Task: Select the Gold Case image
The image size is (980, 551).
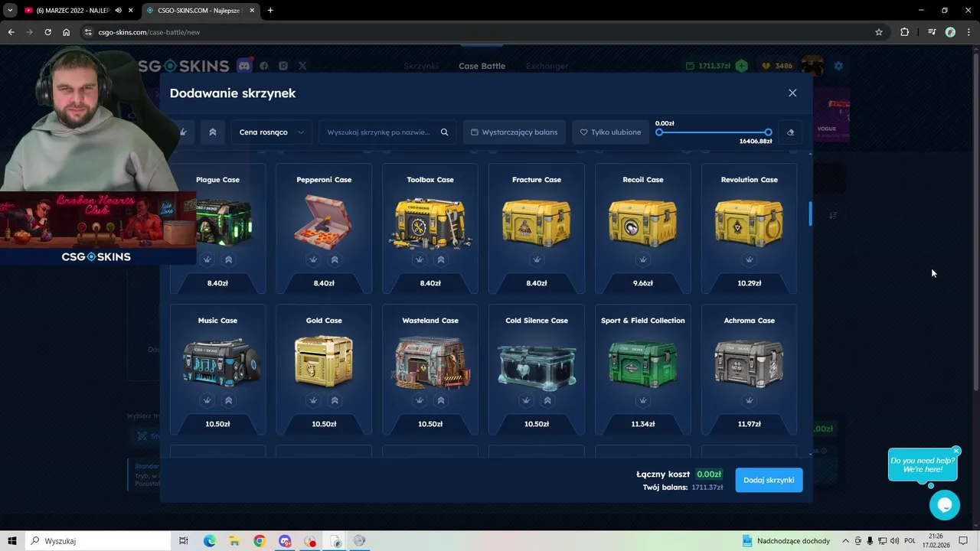Action: (x=324, y=361)
